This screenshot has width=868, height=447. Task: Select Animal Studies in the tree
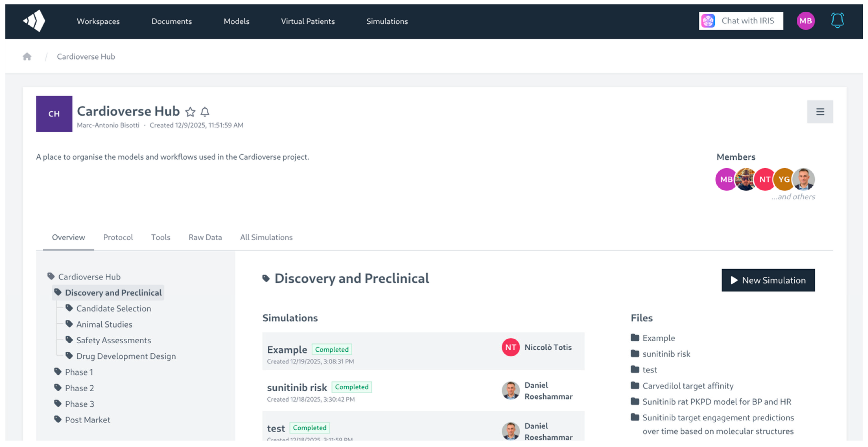pos(99,324)
